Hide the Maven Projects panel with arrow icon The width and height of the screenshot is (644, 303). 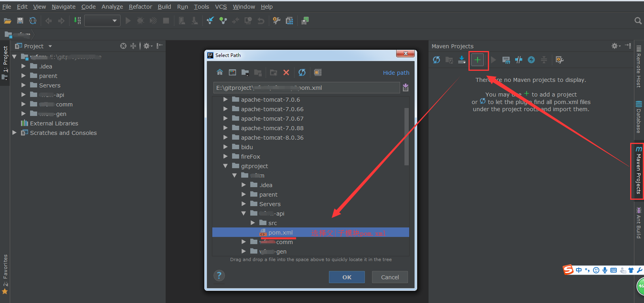[628, 46]
